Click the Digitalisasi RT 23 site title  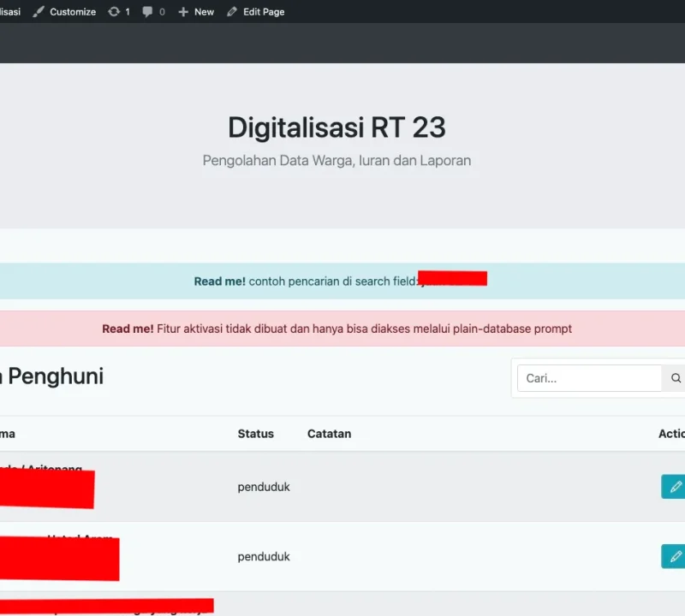[x=337, y=127]
